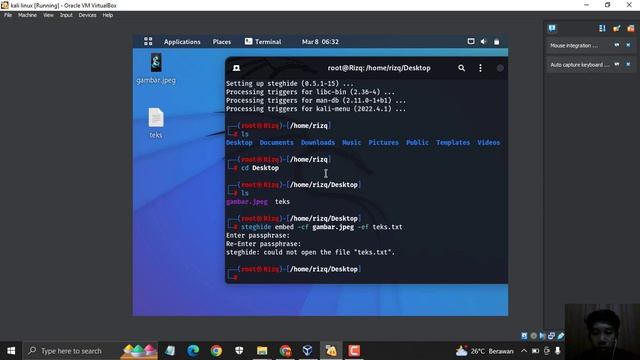Image resolution: width=640 pixels, height=360 pixels.
Task: Click forget icon on Auto capture keyboard notice
Action: 617,64
